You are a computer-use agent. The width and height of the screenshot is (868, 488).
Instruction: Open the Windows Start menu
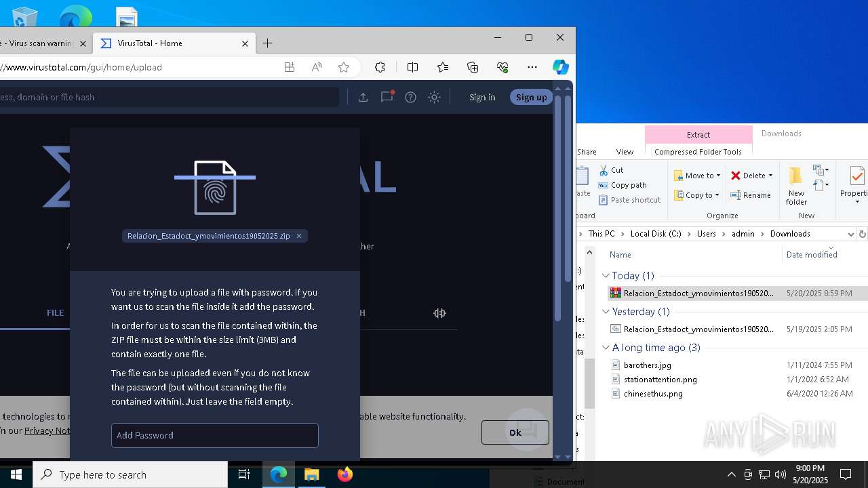tap(16, 474)
